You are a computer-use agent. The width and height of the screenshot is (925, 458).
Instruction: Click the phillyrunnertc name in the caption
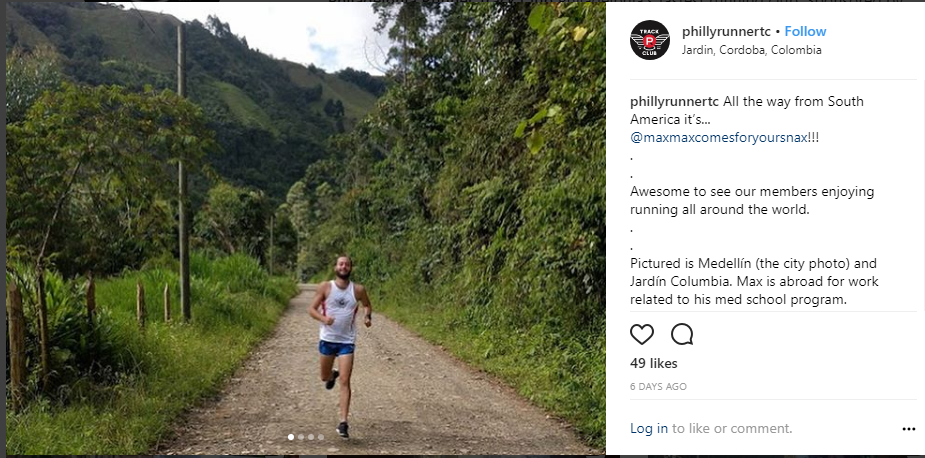[x=674, y=102]
